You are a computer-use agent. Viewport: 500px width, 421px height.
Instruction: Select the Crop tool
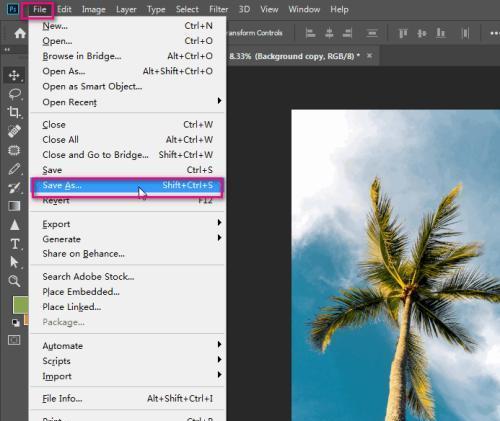(x=14, y=112)
